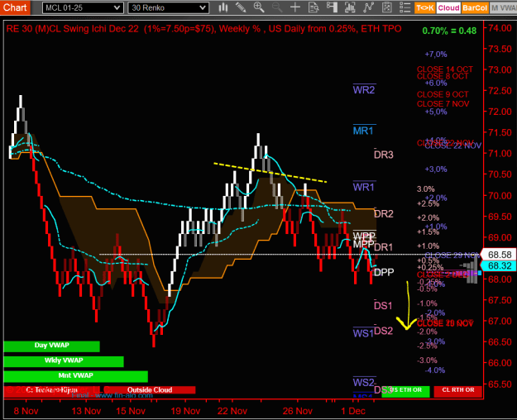Click the MR1 pivot label
The image size is (517, 420).
click(363, 131)
